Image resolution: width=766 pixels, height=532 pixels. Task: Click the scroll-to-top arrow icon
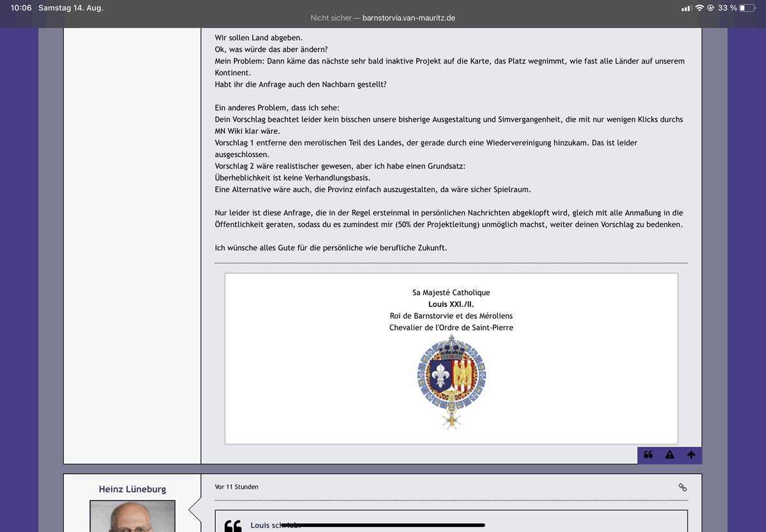pos(691,455)
